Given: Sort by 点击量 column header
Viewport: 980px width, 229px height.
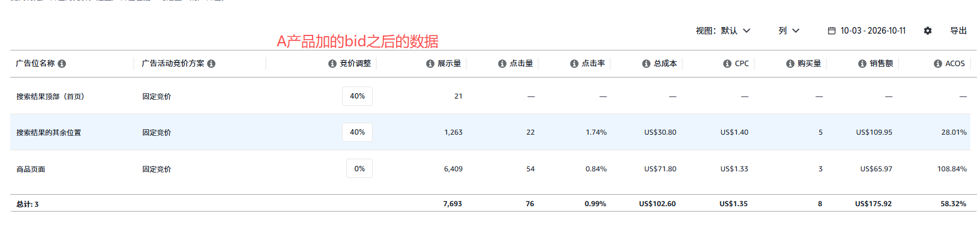Looking at the screenshot, I should tap(521, 64).
